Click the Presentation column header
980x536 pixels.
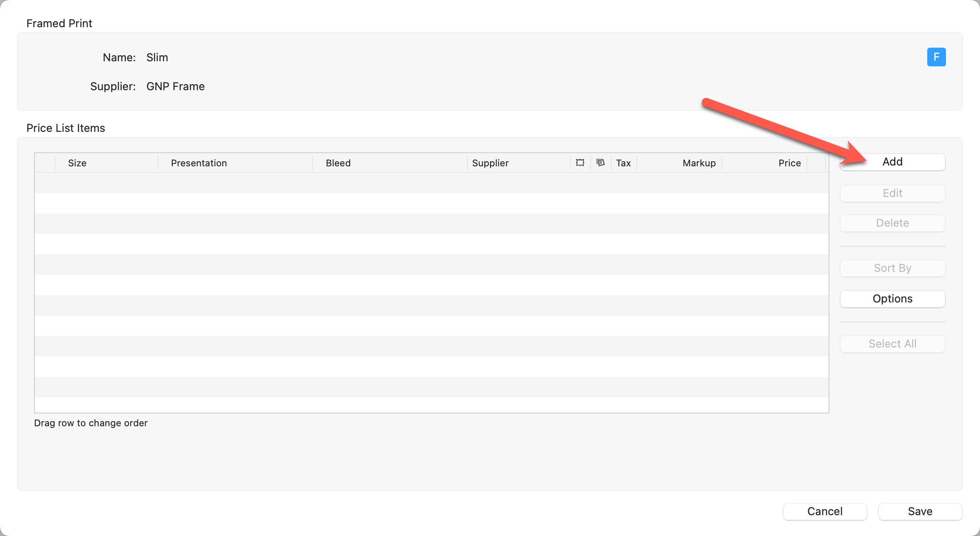tap(199, 163)
